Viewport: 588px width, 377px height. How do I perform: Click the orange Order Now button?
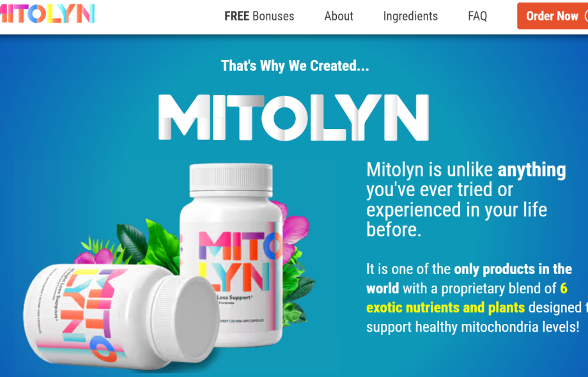[x=552, y=16]
